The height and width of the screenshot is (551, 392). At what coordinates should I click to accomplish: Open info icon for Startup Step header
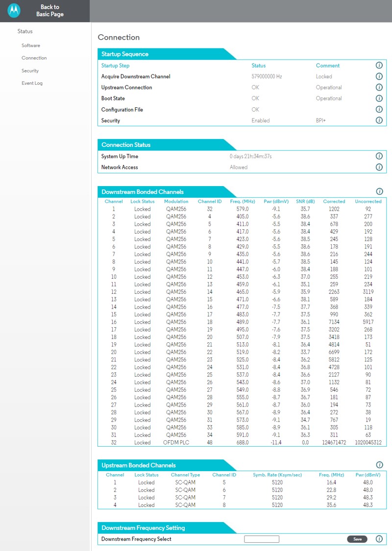pos(379,65)
